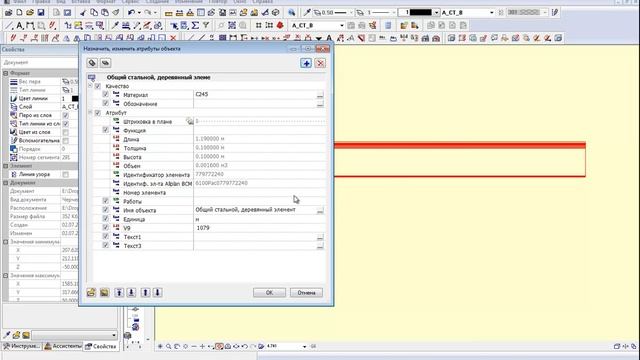Click 'Отмена' button in attributes dialog
The image size is (640, 360).
[x=306, y=293]
